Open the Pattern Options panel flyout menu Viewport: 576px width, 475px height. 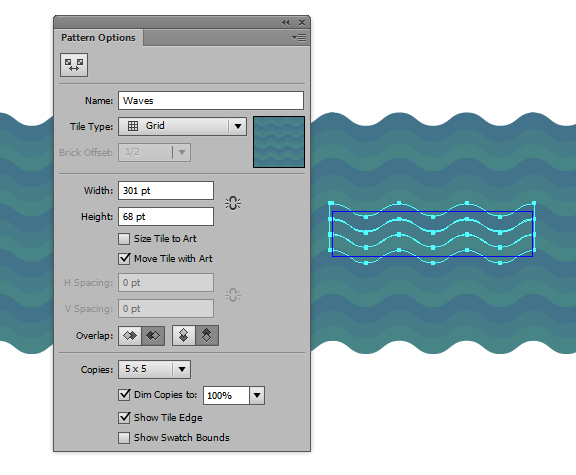299,37
